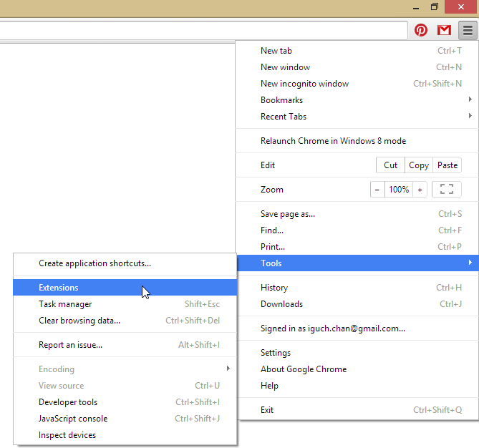This screenshot has width=479, height=448.
Task: Open Task manager from Tools submenu
Action: pyautogui.click(x=125, y=304)
